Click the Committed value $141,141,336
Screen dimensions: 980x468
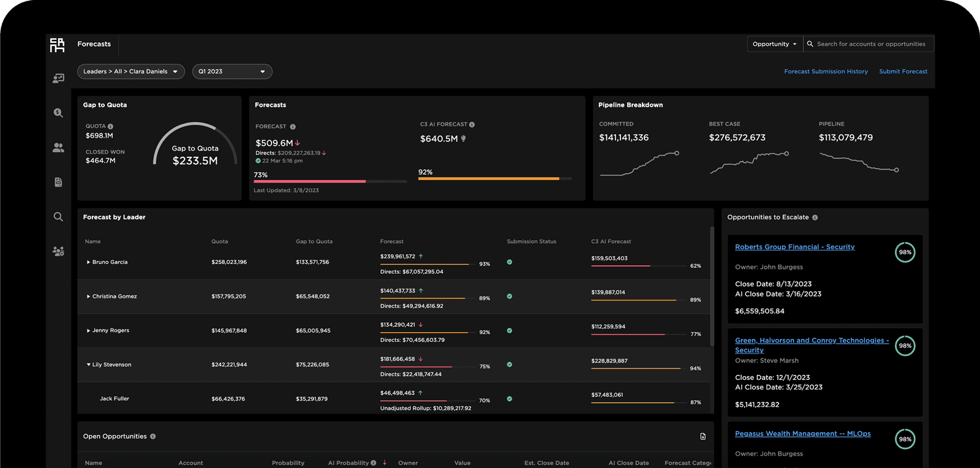[x=624, y=138]
